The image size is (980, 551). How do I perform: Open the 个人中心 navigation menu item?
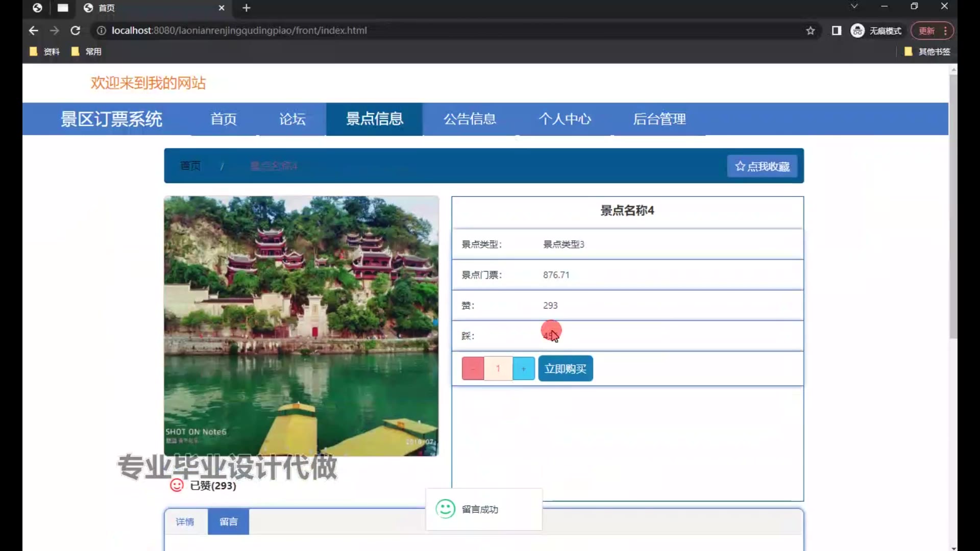click(565, 119)
